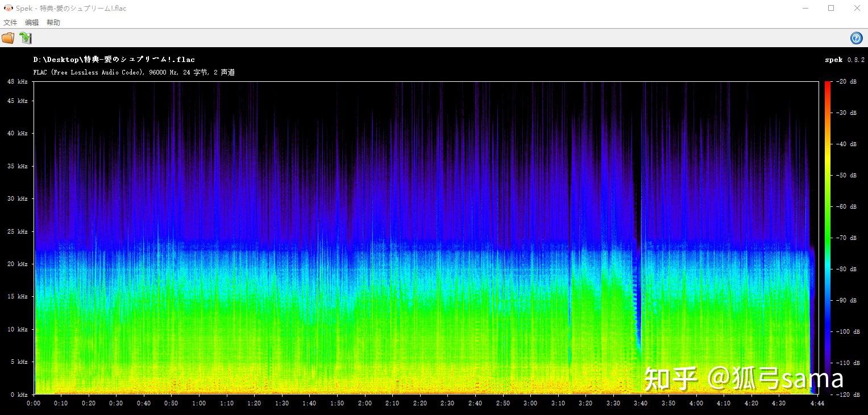Click the -70 dB scale label
The height and width of the screenshot is (415, 868).
(846, 238)
